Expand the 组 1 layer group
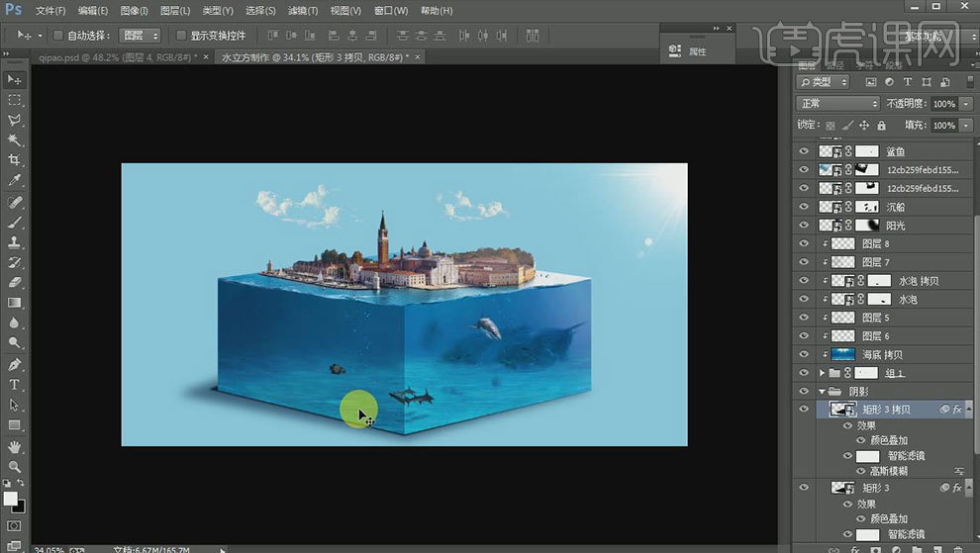Viewport: 980px width, 553px height. [x=822, y=373]
